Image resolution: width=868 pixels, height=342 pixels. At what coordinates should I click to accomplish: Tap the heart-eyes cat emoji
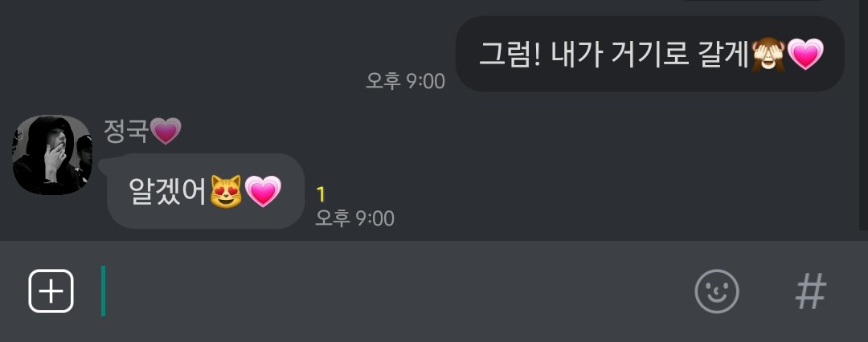[226, 192]
